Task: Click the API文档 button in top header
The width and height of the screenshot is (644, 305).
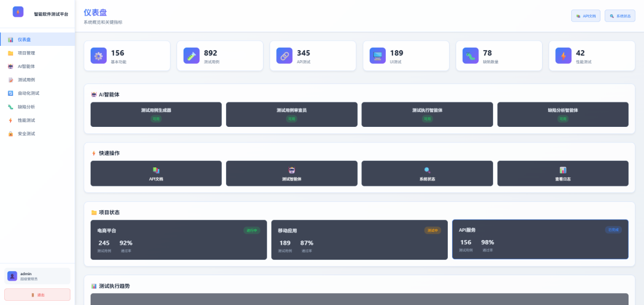Action: click(x=586, y=16)
